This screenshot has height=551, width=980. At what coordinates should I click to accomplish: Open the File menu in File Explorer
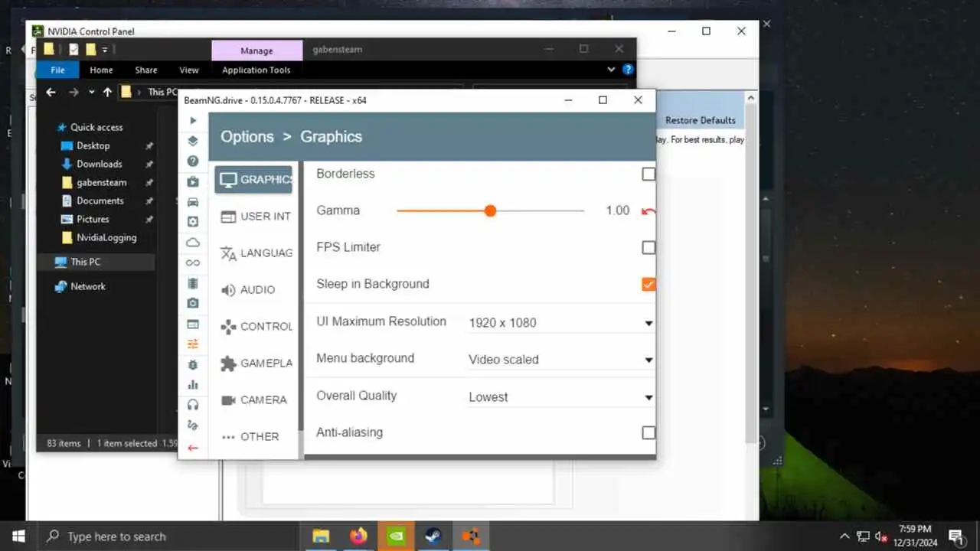(x=57, y=70)
